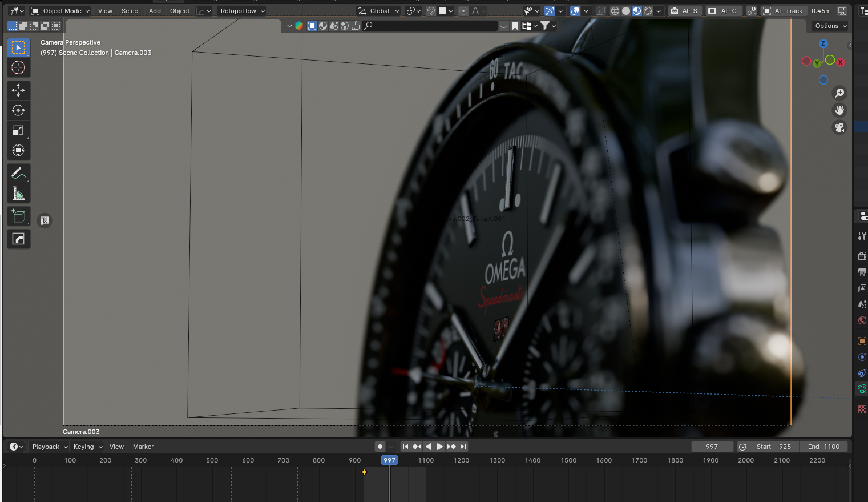
Task: Open the Physics properties tab icon
Action: 862,357
